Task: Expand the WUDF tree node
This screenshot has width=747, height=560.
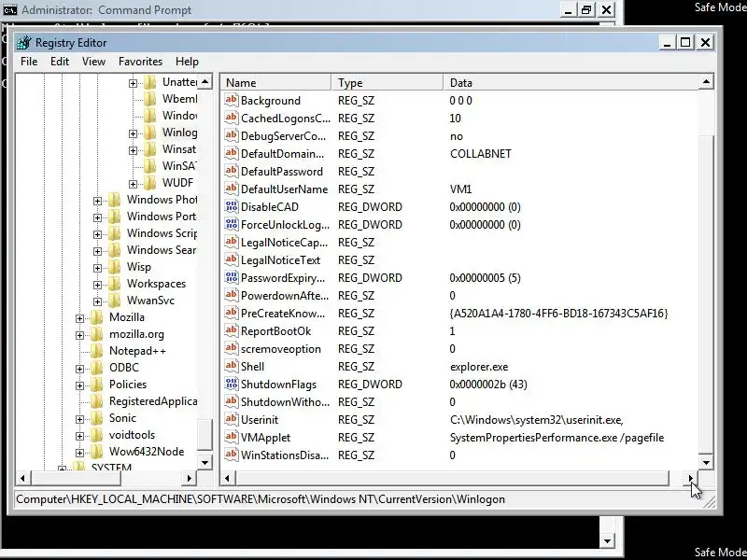Action: pos(133,184)
